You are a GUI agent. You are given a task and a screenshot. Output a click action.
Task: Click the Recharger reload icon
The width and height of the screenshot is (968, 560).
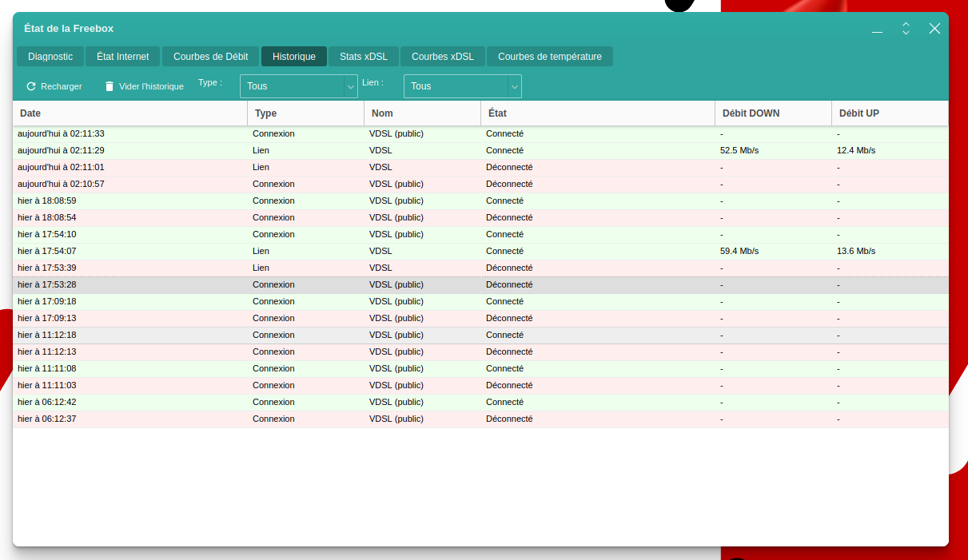pos(31,86)
